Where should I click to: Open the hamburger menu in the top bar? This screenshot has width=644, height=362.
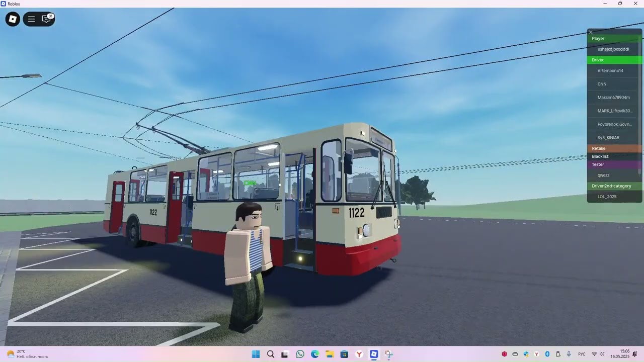[31, 19]
